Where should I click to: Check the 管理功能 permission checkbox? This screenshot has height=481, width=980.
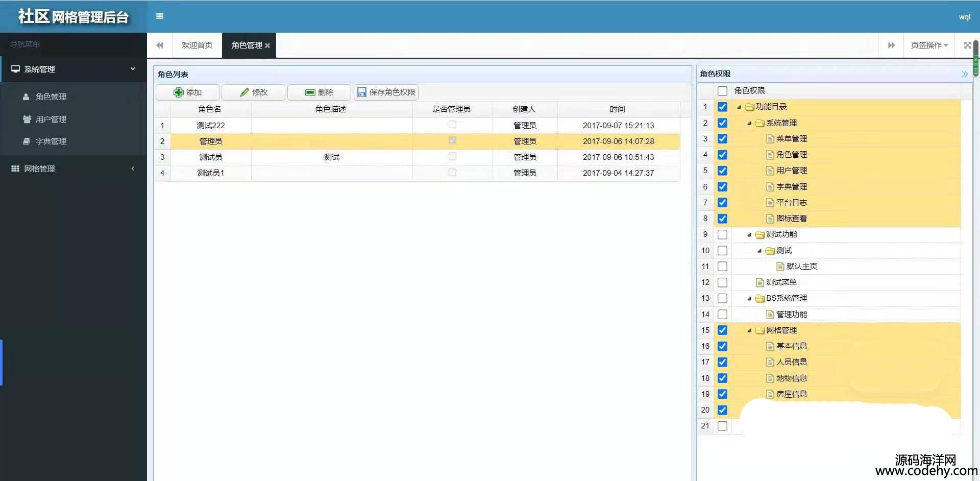click(722, 315)
